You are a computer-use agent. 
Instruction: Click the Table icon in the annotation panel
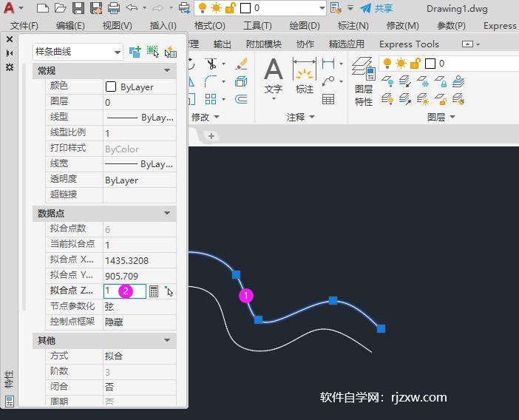click(328, 99)
